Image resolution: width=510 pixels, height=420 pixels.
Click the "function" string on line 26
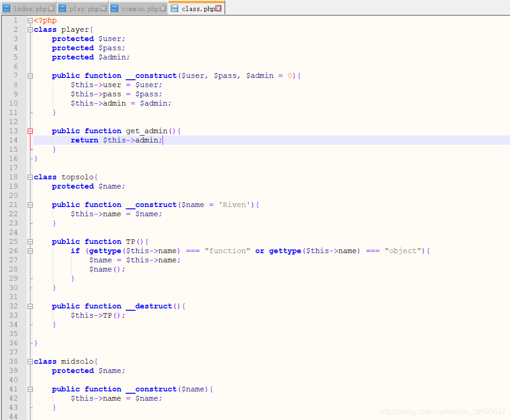click(x=228, y=251)
